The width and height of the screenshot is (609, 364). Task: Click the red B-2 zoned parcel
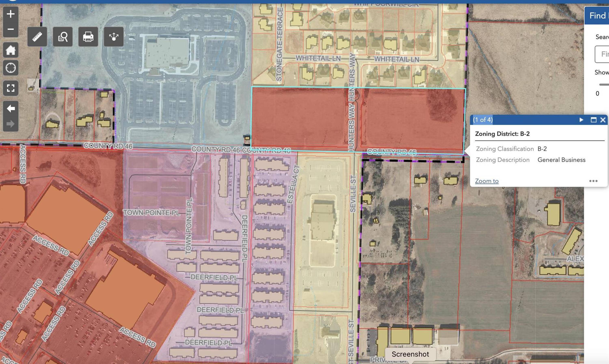[x=299, y=118]
